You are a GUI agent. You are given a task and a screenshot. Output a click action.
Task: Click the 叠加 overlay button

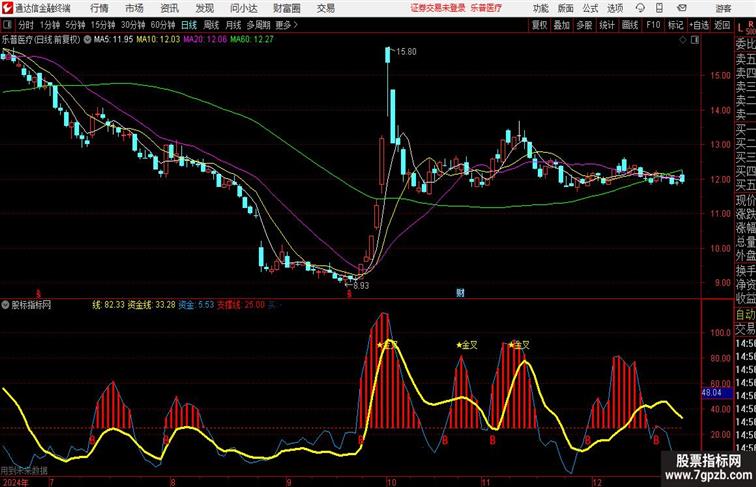pos(562,25)
